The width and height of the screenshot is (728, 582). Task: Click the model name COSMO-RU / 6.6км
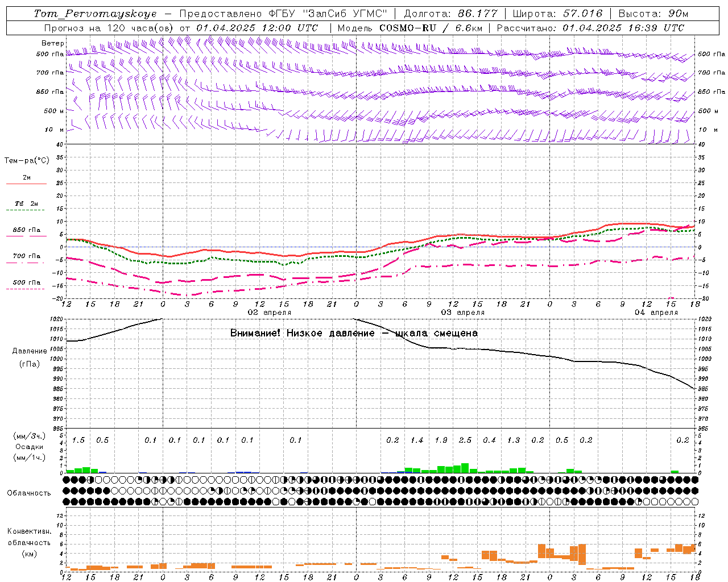tap(431, 28)
